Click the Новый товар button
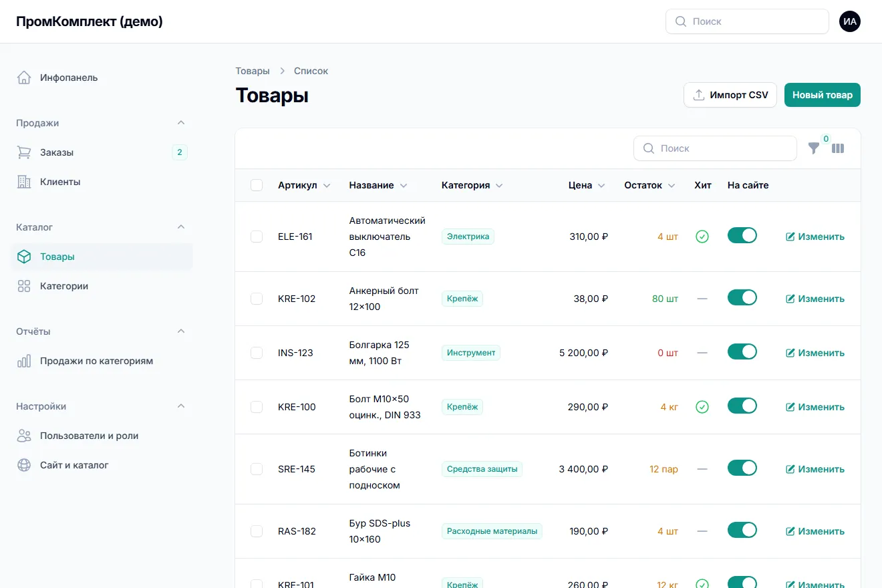 [823, 95]
